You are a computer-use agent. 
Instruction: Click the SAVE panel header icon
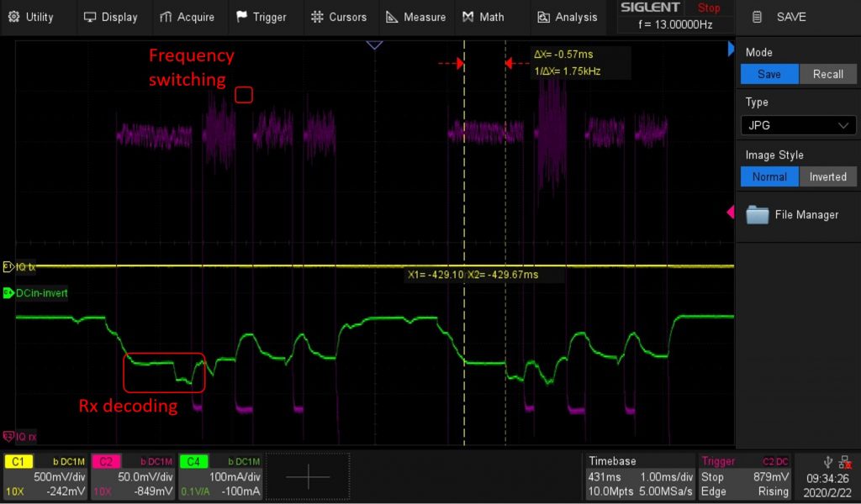758,17
